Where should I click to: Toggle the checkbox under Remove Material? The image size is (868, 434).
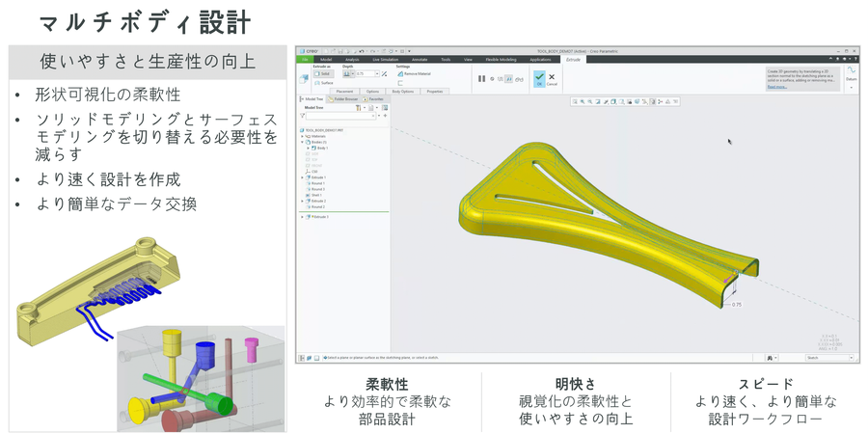[x=400, y=83]
